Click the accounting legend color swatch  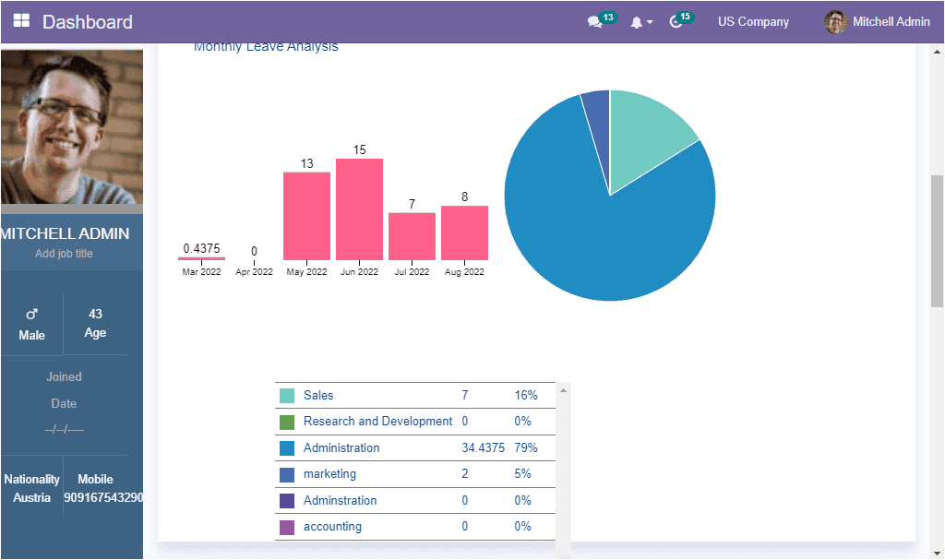287,527
